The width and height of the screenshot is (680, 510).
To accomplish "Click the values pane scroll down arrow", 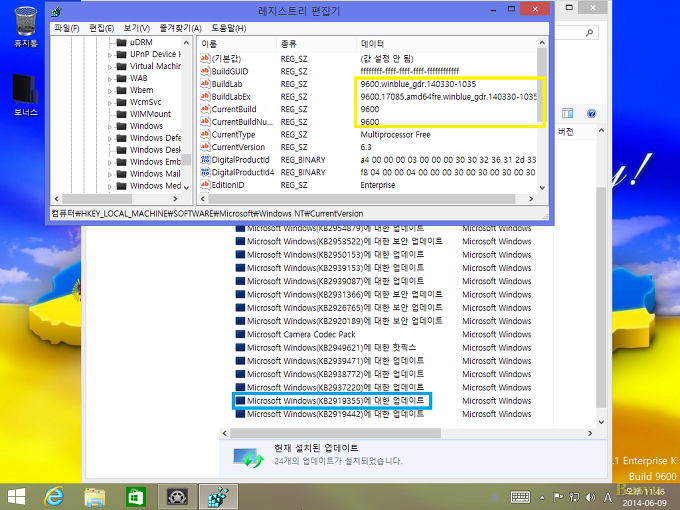I will click(x=542, y=188).
